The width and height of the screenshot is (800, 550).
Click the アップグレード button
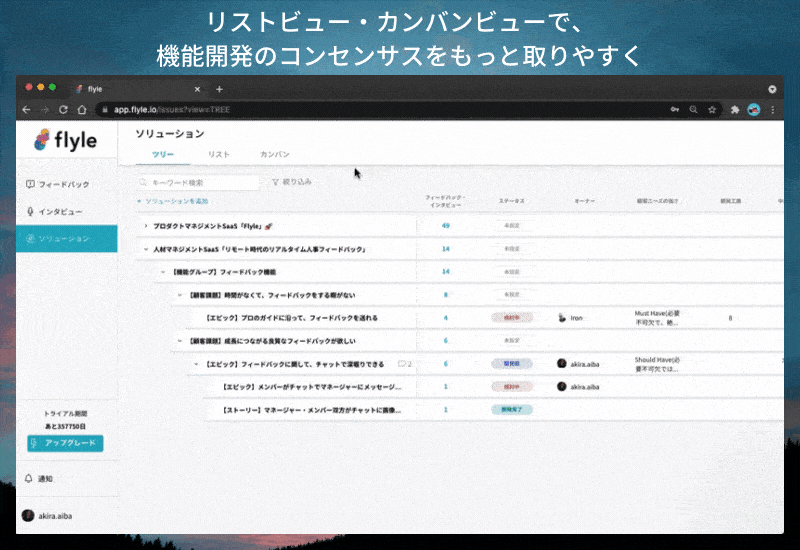click(66, 443)
